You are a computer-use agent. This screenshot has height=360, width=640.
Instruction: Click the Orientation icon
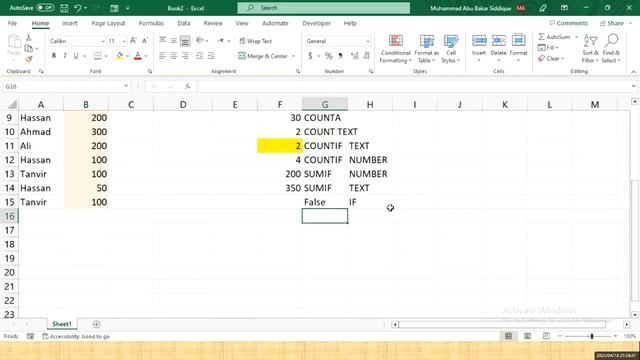click(x=200, y=40)
